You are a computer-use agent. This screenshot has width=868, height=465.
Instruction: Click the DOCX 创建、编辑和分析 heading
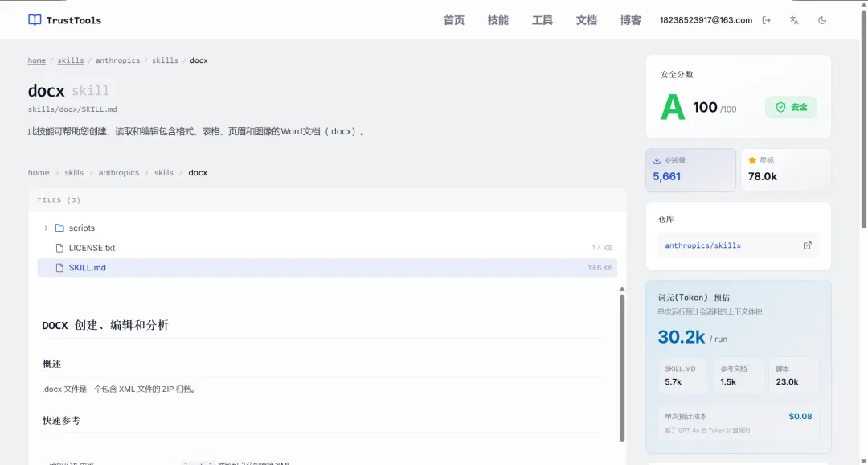(x=105, y=325)
